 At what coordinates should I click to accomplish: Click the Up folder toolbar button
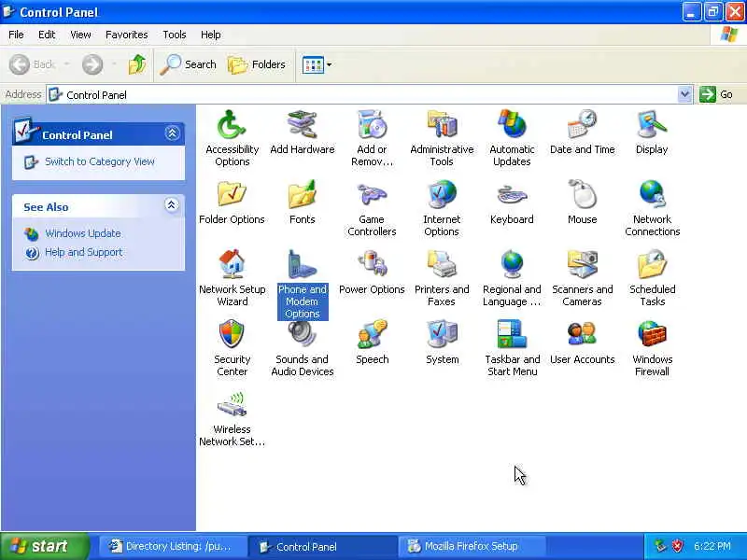137,64
